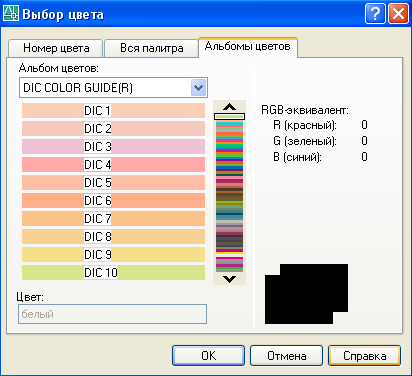Close the Выбор цвета dialog
Image resolution: width=412 pixels, height=376 pixels.
click(x=398, y=14)
